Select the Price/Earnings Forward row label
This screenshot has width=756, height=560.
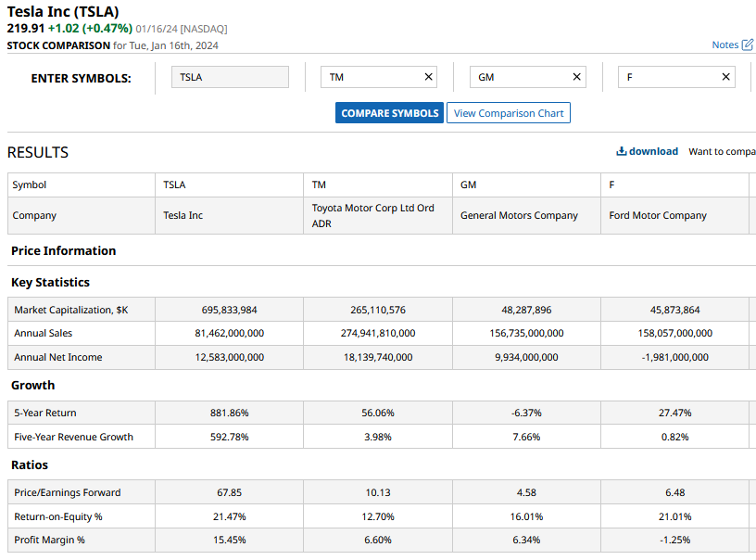click(68, 492)
